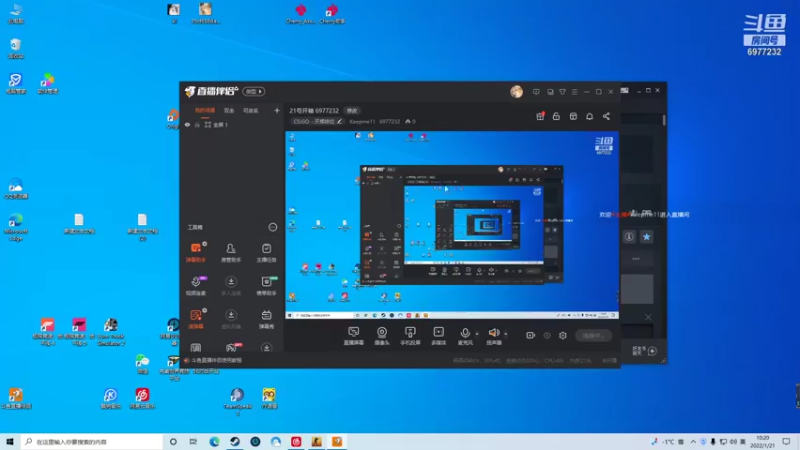Select the first scene tab

(205, 111)
